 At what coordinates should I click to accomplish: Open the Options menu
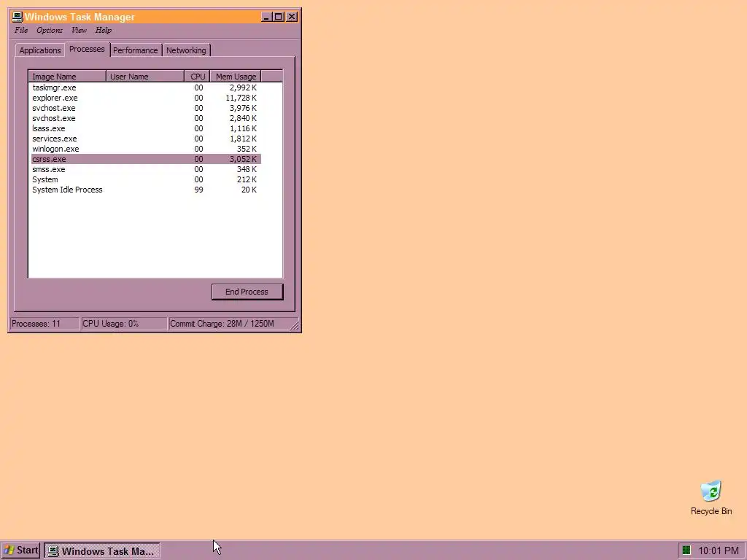click(50, 31)
